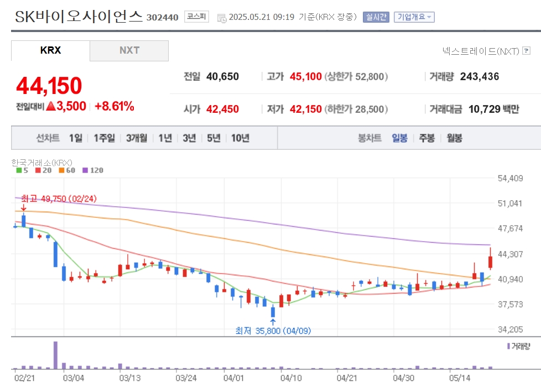Click the 저가 value 42,150
Viewport: 541px width, 392px height.
[x=306, y=109]
